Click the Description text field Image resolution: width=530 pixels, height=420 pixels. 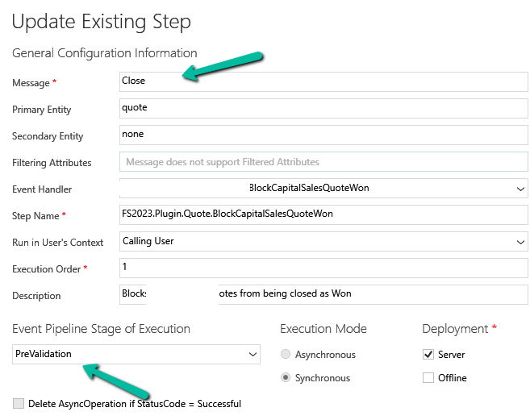[323, 293]
